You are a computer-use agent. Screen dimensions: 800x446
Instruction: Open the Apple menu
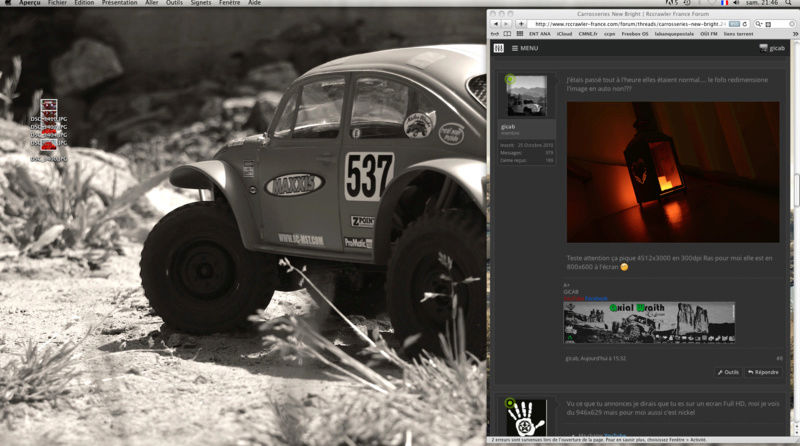point(7,3)
